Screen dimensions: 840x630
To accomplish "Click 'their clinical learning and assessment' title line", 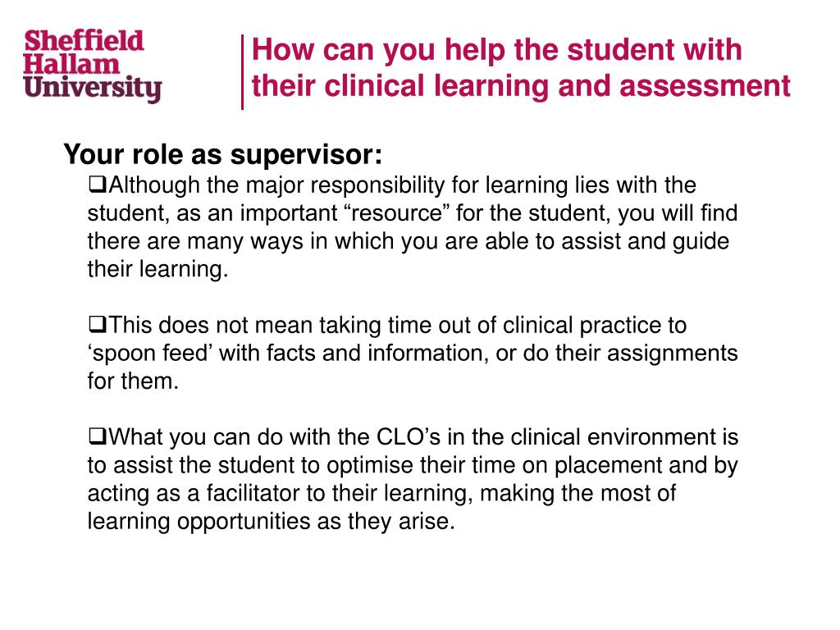I will click(x=521, y=85).
